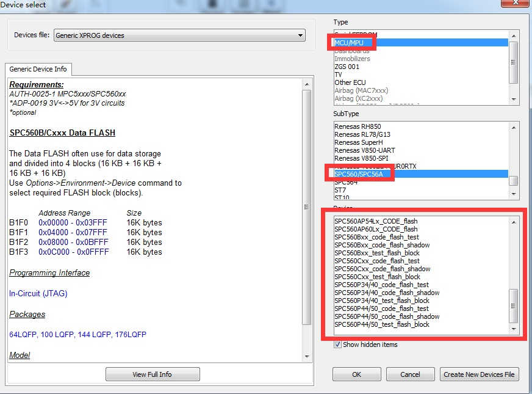Click up arrow of device info scrollbar
Screen dimensions: 532x394
[306, 84]
